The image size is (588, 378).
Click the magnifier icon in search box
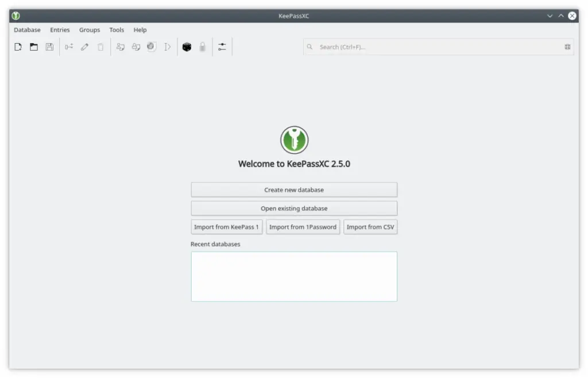[310, 47]
